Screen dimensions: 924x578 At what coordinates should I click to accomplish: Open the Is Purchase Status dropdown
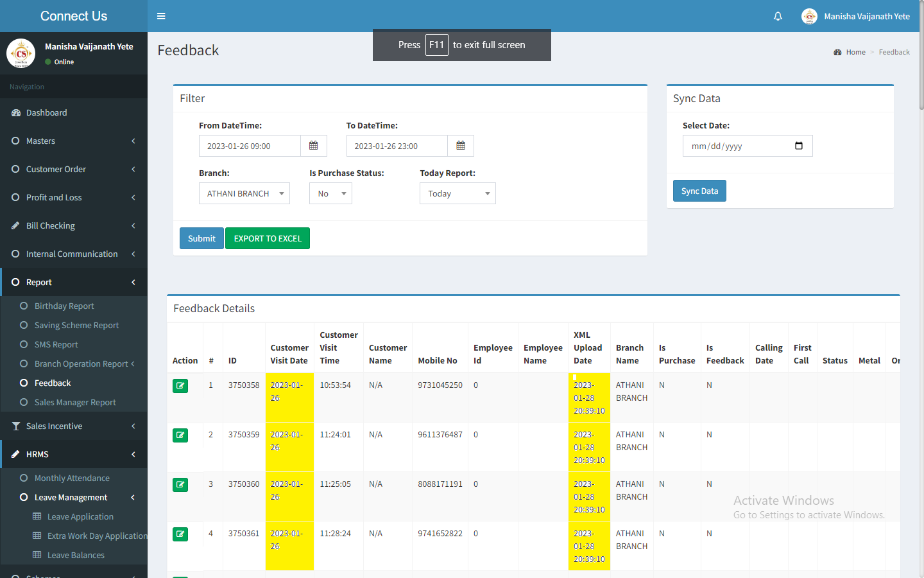pyautogui.click(x=330, y=193)
